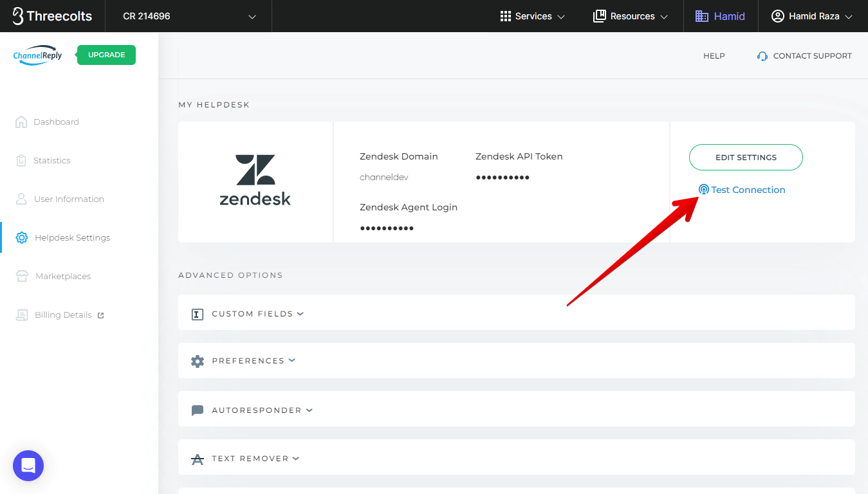Go to User Information
Image resolution: width=868 pixels, height=494 pixels.
(69, 199)
